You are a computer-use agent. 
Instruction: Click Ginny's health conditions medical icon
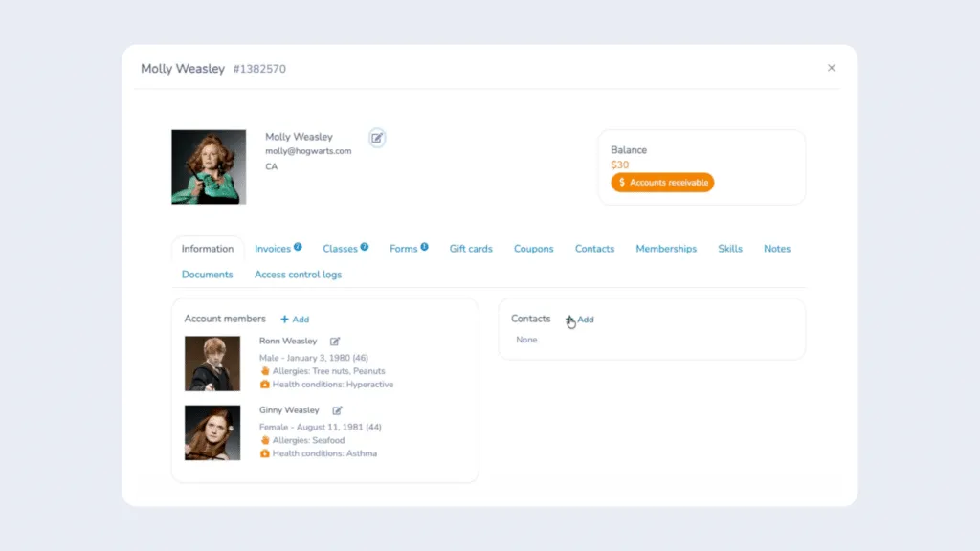pos(265,453)
